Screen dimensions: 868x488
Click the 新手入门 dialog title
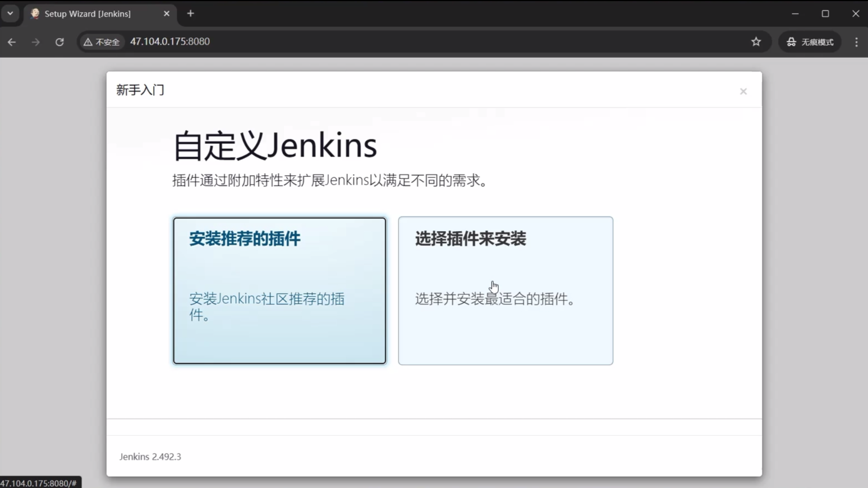[x=140, y=90]
